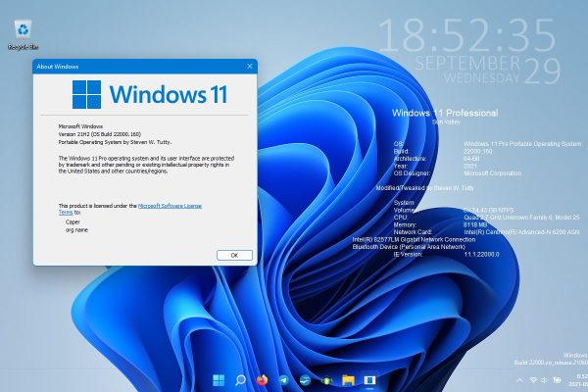The height and width of the screenshot is (392, 588).
Task: Open the battery power tray icon
Action: tap(558, 380)
